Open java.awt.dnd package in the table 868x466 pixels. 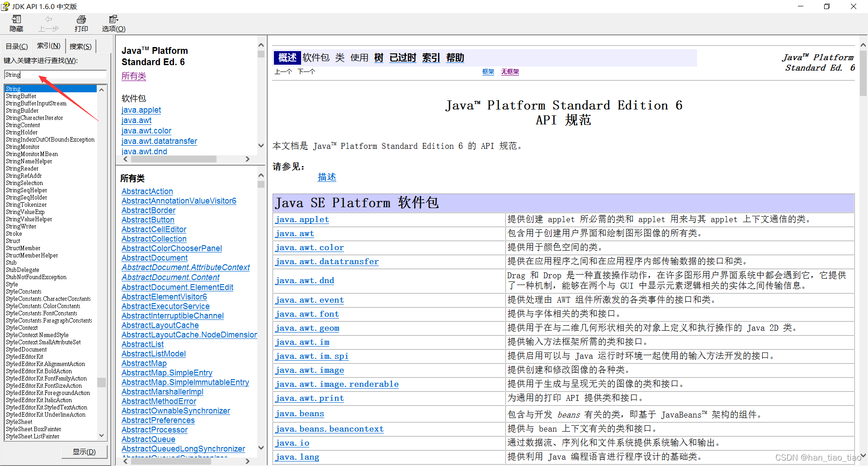click(305, 281)
